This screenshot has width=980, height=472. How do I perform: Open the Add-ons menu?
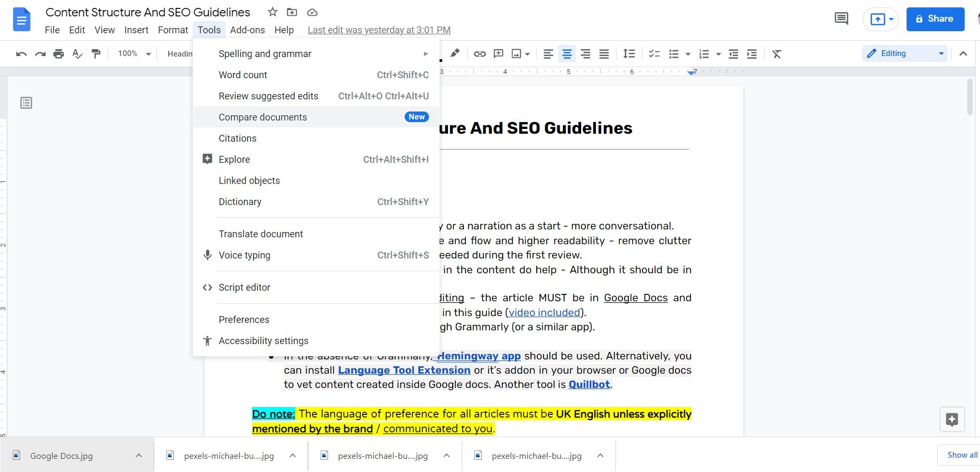point(247,30)
